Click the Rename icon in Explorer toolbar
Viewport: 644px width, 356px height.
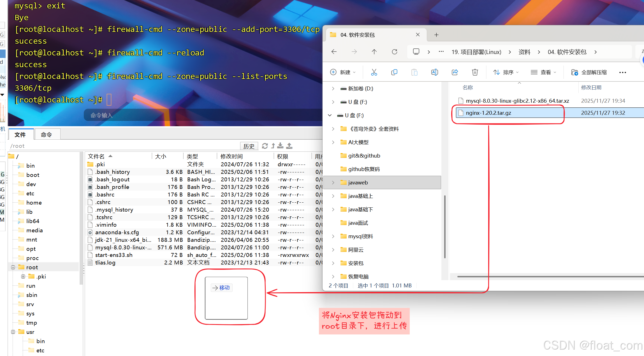click(x=434, y=72)
